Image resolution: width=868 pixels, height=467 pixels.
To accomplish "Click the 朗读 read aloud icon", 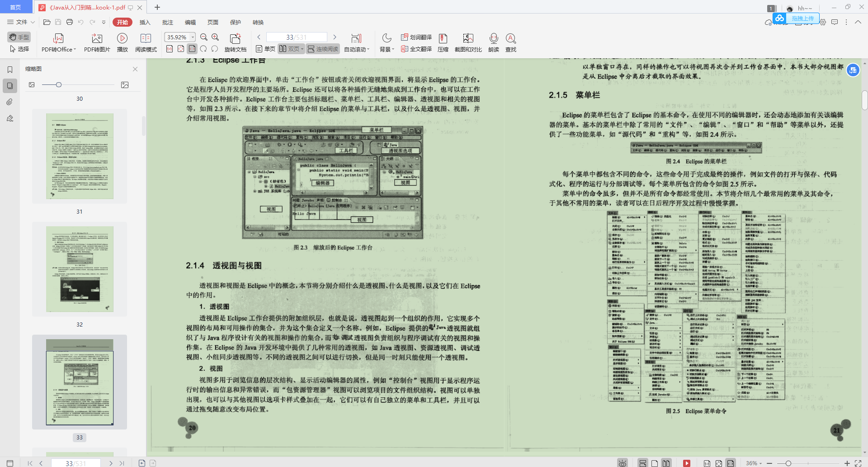I will [494, 38].
